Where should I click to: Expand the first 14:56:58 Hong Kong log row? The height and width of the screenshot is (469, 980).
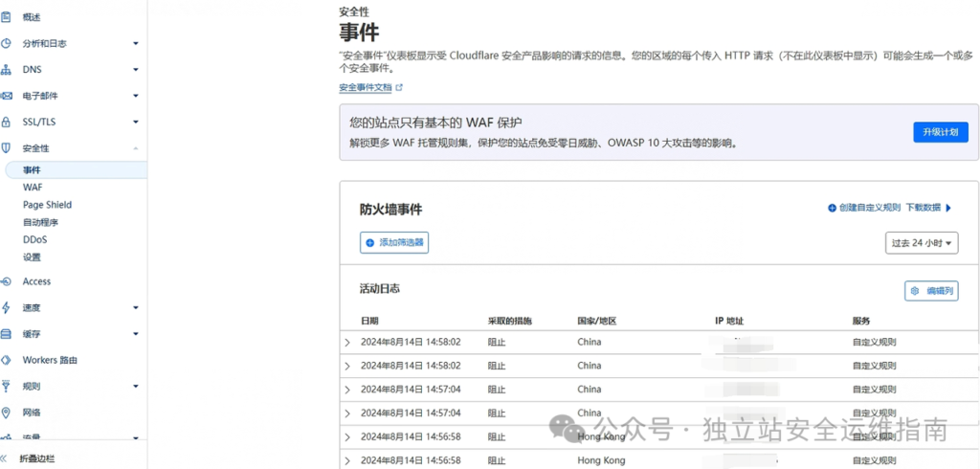(348, 436)
